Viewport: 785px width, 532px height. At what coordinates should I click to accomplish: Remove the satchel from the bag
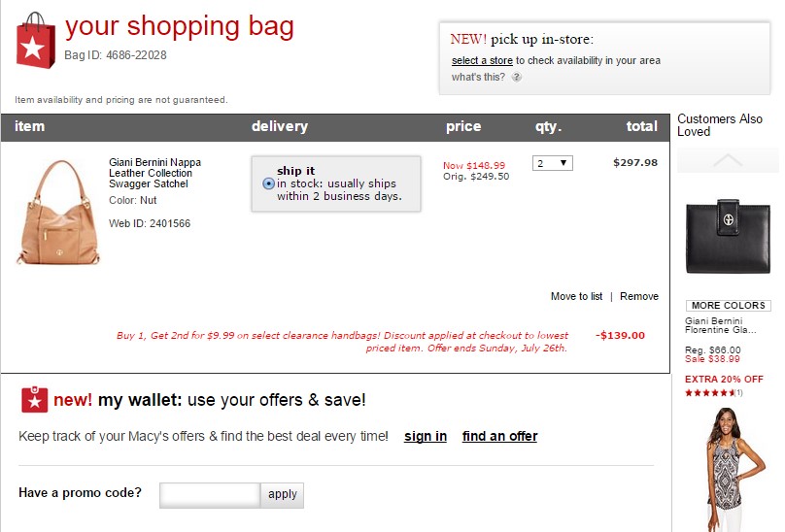coord(639,296)
